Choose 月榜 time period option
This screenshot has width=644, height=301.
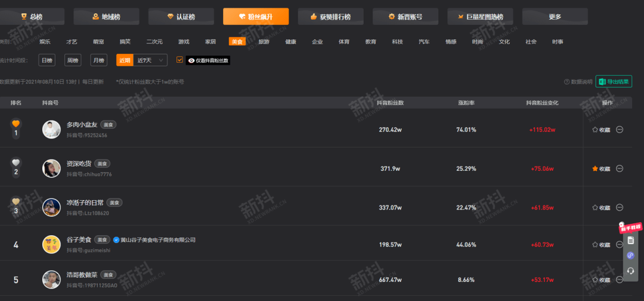point(98,60)
